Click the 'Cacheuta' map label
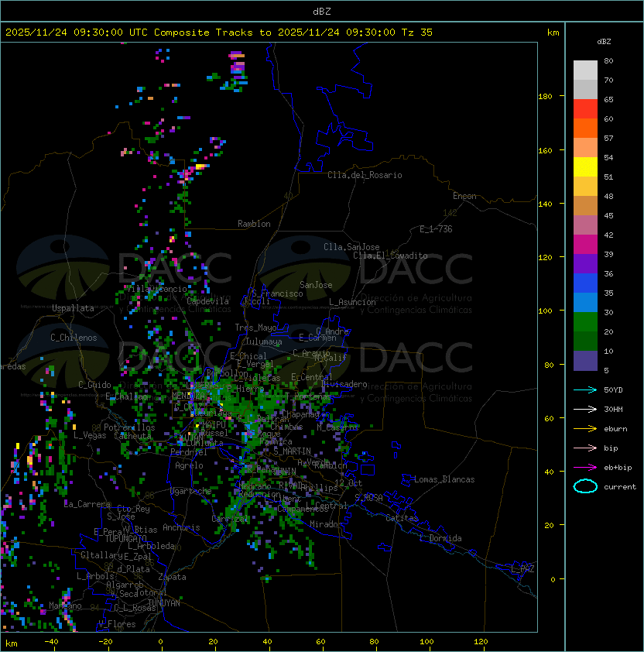Screen dimensions: 644x652 click(x=132, y=436)
